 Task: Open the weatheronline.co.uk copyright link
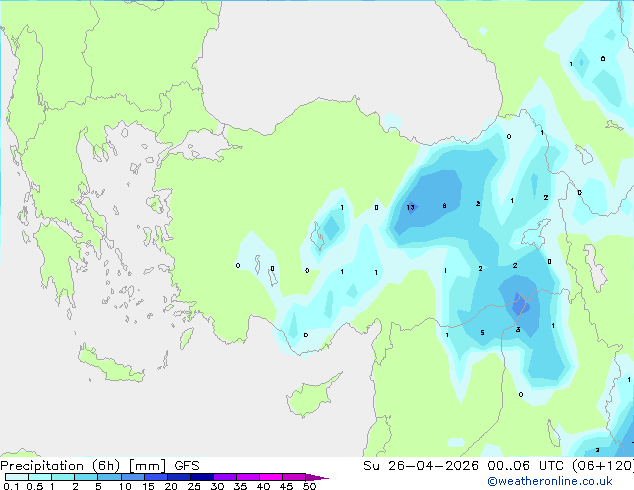549,481
